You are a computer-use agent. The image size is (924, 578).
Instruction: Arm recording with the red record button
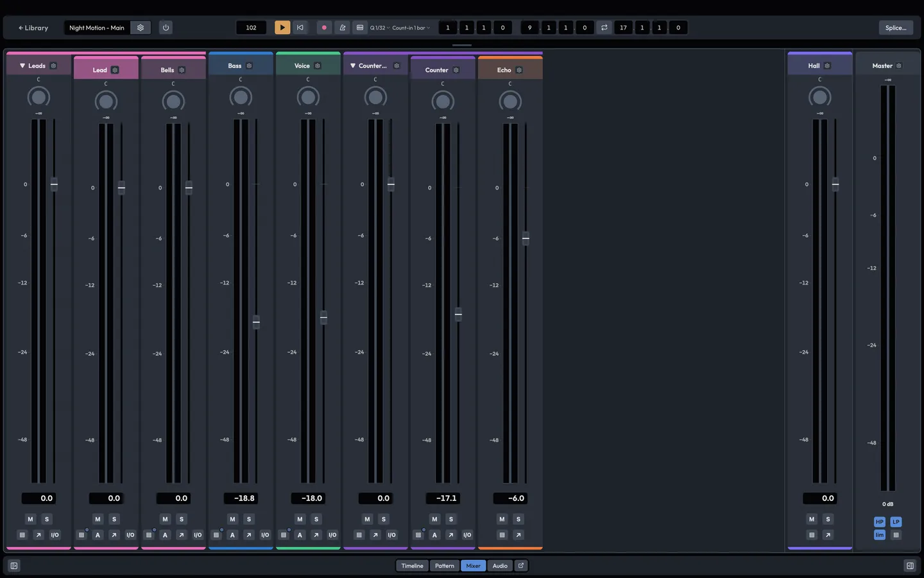tap(324, 28)
